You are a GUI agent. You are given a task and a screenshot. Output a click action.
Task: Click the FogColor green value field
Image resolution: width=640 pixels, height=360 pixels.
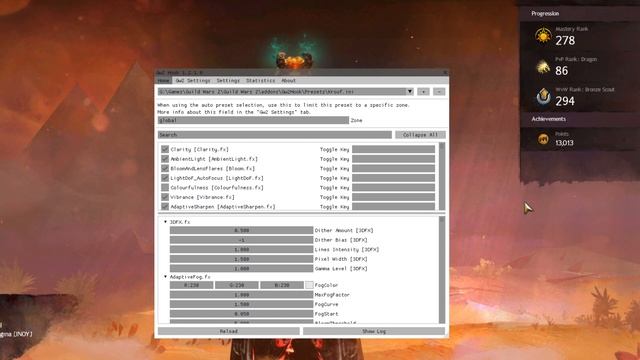click(x=237, y=285)
